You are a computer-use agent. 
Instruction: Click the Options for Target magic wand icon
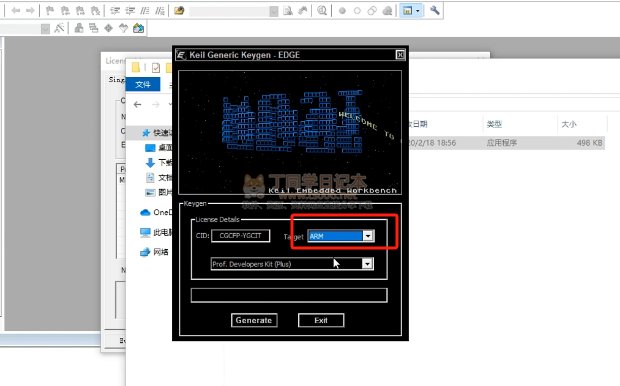[x=59, y=28]
